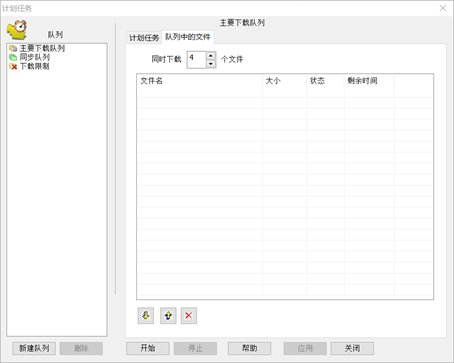Click the 帮助 button

(x=249, y=348)
